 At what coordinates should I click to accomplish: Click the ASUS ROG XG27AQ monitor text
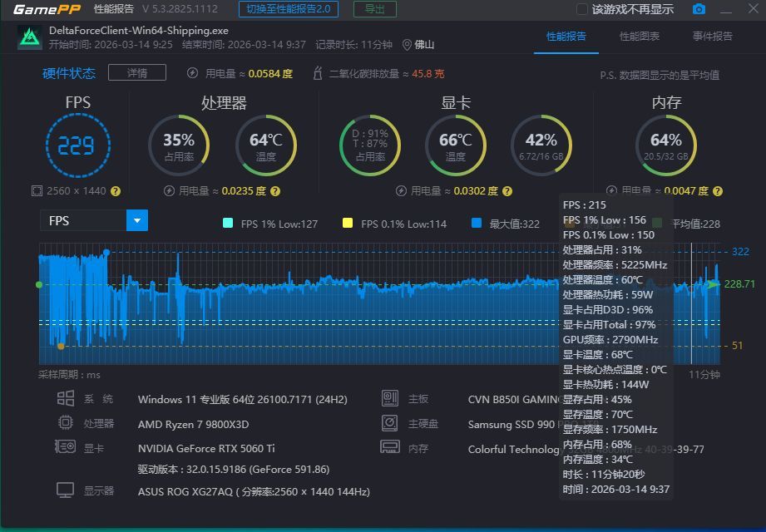[x=254, y=491]
